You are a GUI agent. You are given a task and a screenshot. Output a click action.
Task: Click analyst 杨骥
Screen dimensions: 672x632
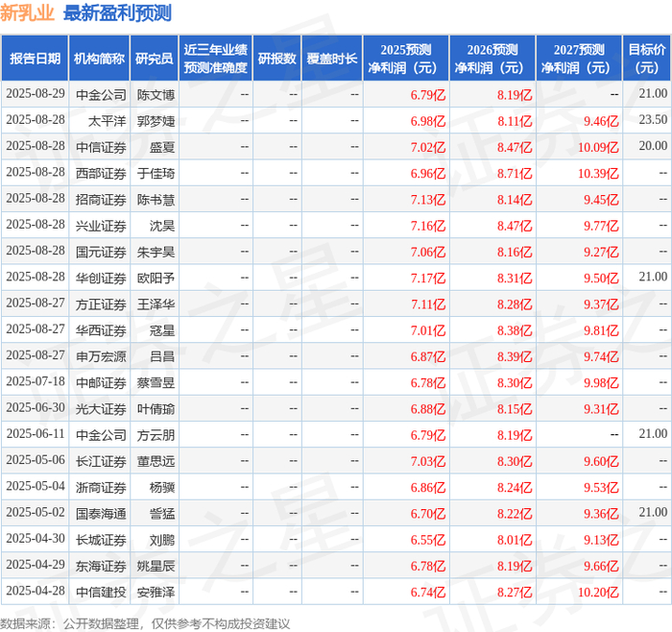162,487
